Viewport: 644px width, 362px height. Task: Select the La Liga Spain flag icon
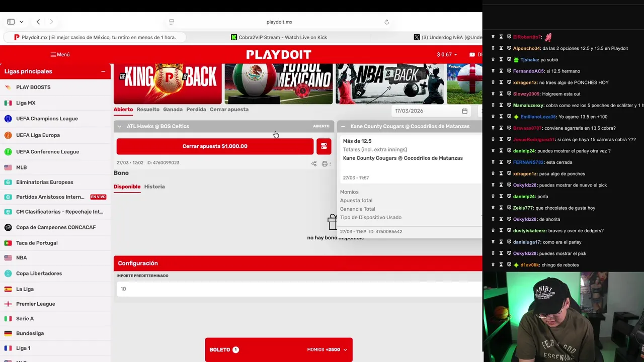[8, 289]
